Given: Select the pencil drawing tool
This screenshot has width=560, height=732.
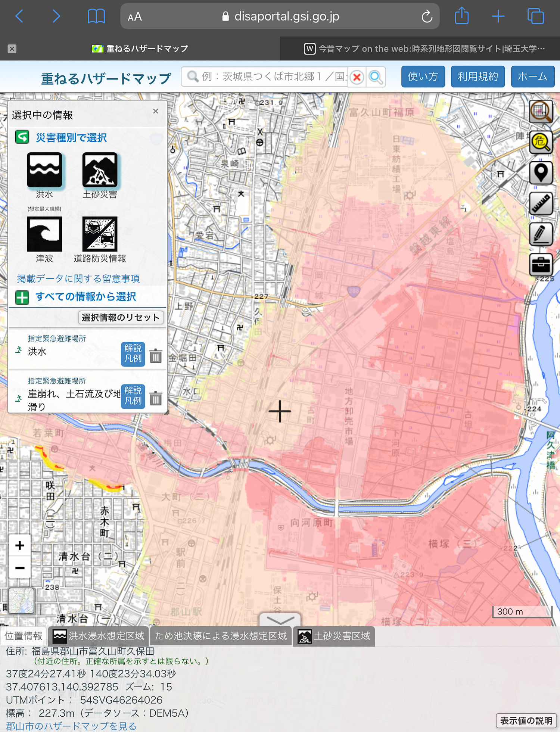Looking at the screenshot, I should point(541,234).
